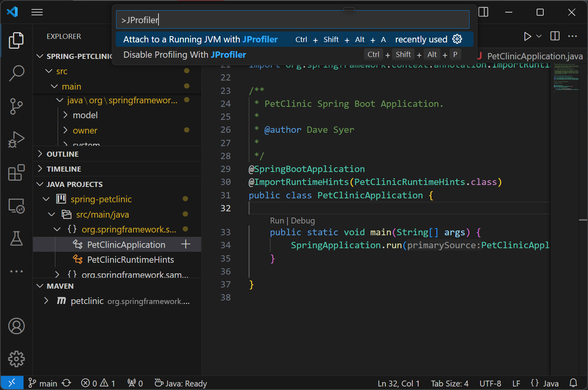Open the Manage gear menu
The width and height of the screenshot is (588, 390).
coord(16,359)
